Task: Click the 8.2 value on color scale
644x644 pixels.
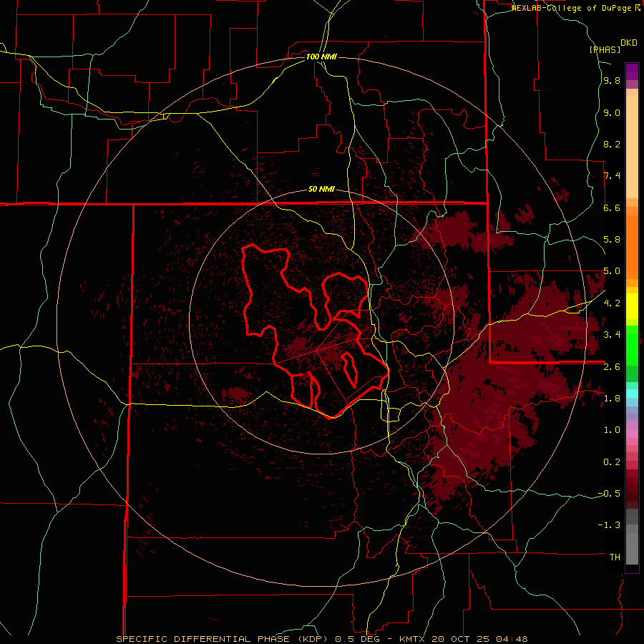Action: click(612, 144)
